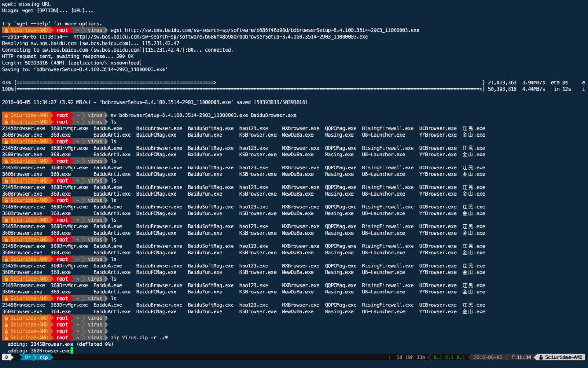Select the tmux session 0 indicator
The image size is (588, 368).
(x=6, y=357)
